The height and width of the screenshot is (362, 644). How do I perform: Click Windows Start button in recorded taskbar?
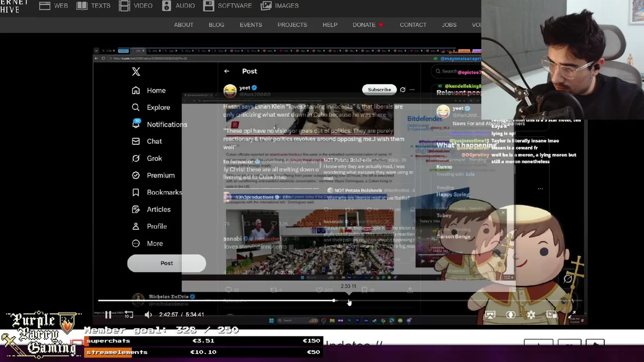[x=271, y=320]
